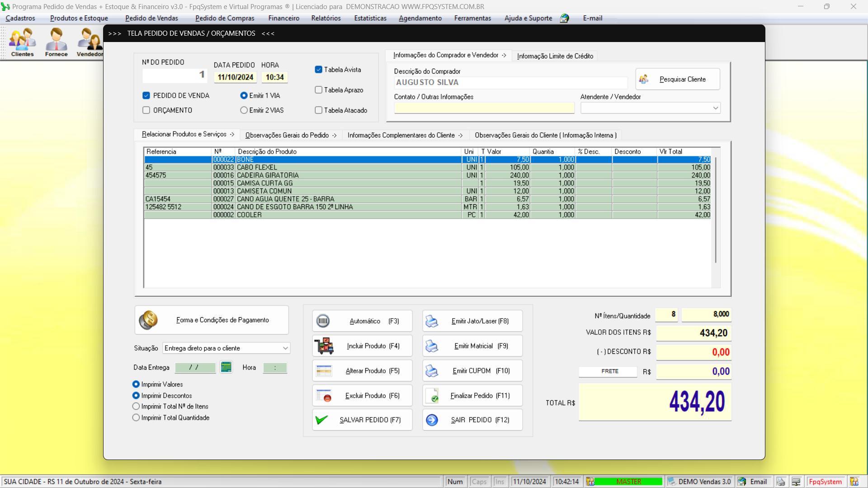Screen dimensions: 868x488
Task: Select the Emitir 2 VIAS radio option
Action: [244, 110]
